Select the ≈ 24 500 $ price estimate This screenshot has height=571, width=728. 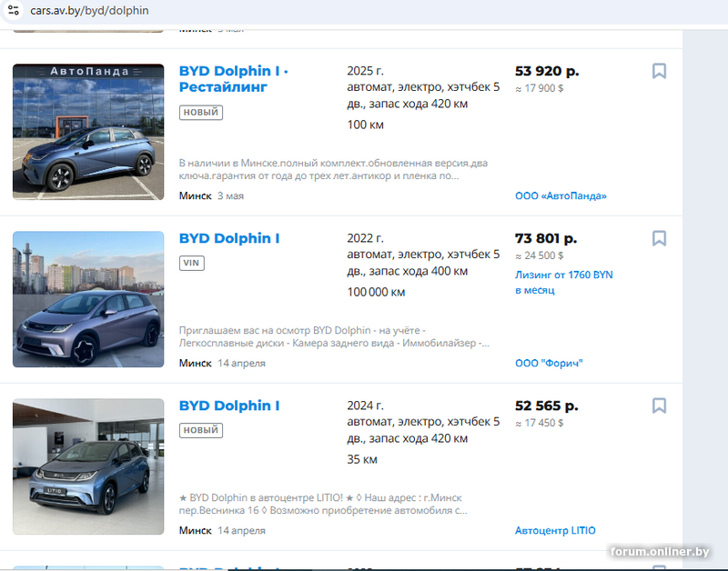coord(539,255)
